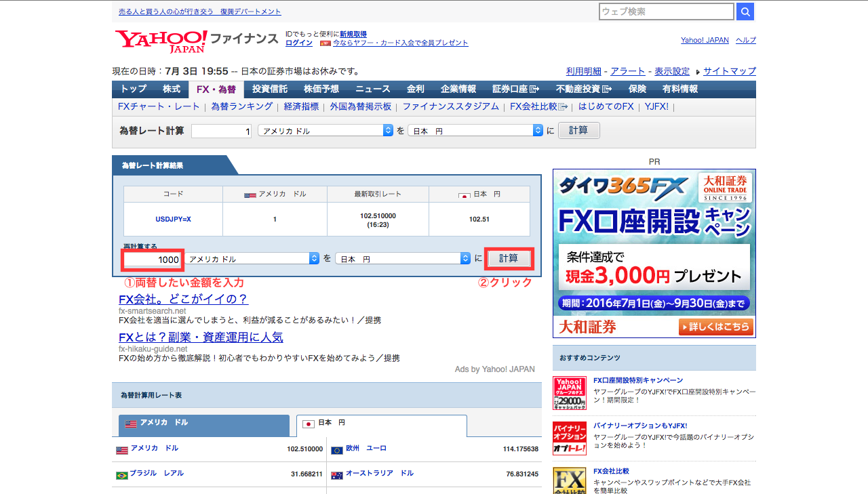Click the US flag icon in rate table tab
This screenshot has width=868, height=494.
click(x=131, y=424)
